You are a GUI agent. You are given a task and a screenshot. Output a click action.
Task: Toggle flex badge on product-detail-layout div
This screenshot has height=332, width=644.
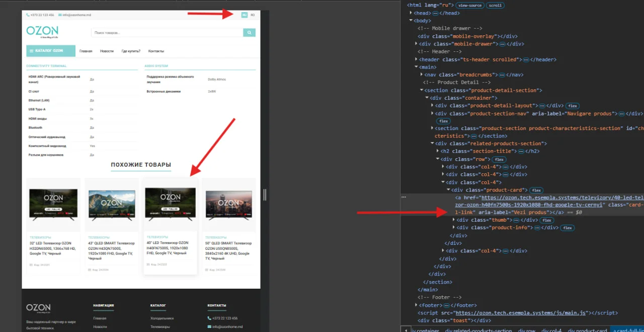[x=572, y=106]
